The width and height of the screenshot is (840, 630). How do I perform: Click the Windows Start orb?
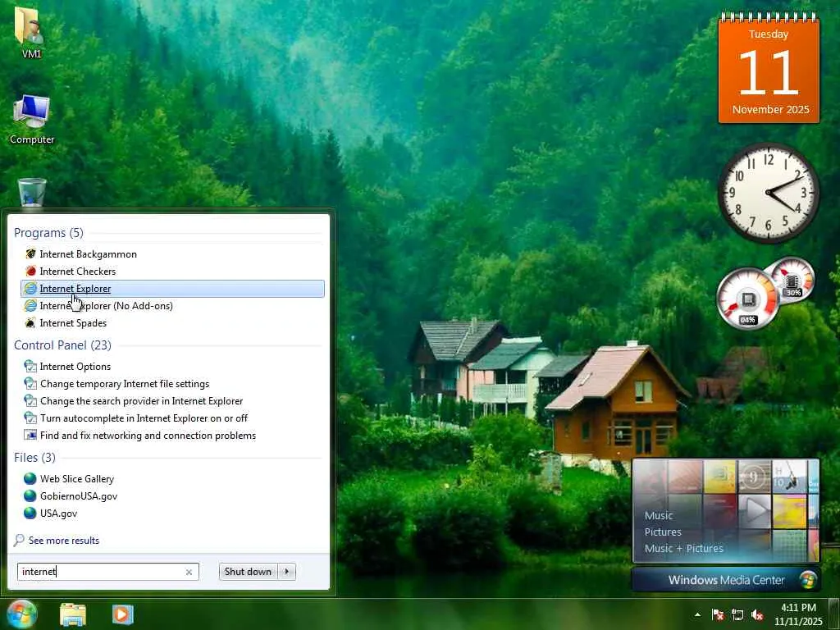point(21,614)
